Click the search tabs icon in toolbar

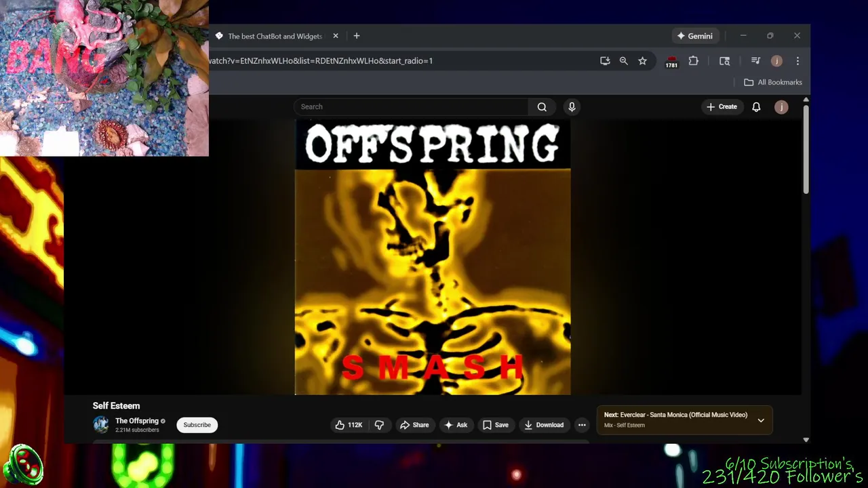[724, 61]
